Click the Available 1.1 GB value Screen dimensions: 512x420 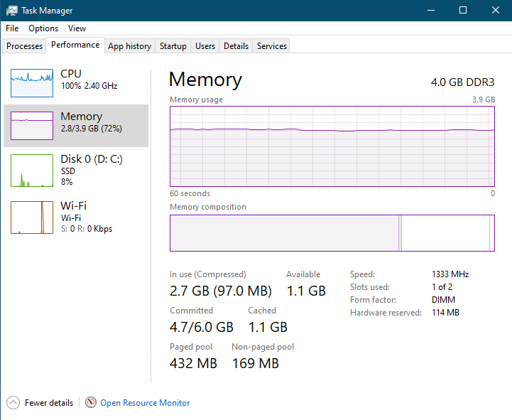tap(306, 291)
